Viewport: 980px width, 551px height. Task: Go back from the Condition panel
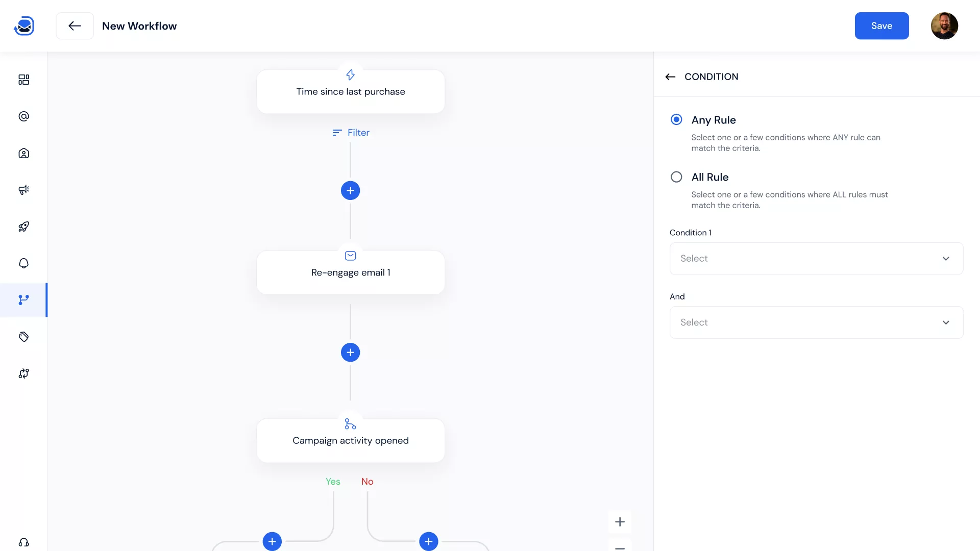(x=670, y=77)
